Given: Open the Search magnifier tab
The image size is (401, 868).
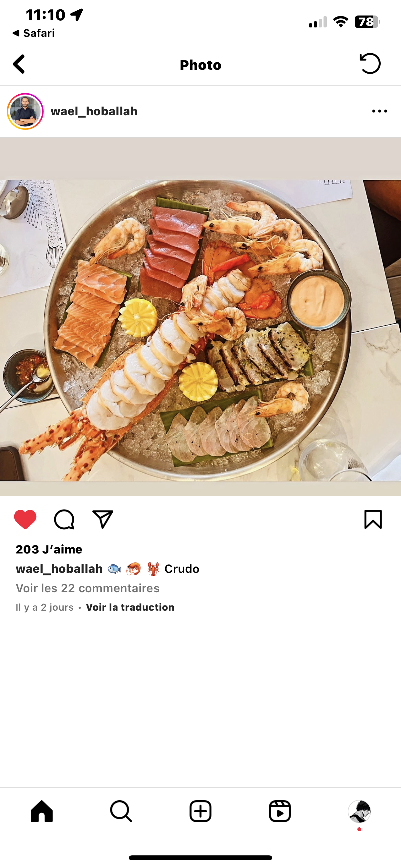Looking at the screenshot, I should 121,811.
